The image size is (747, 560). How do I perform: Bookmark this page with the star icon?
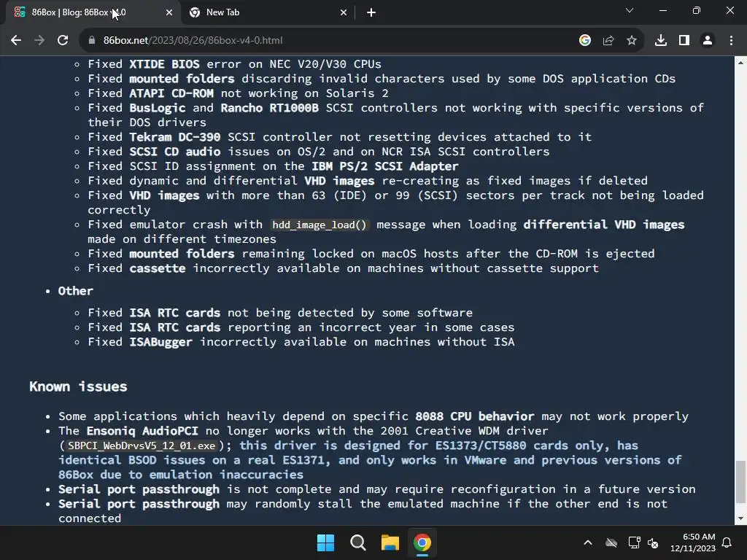[632, 41]
